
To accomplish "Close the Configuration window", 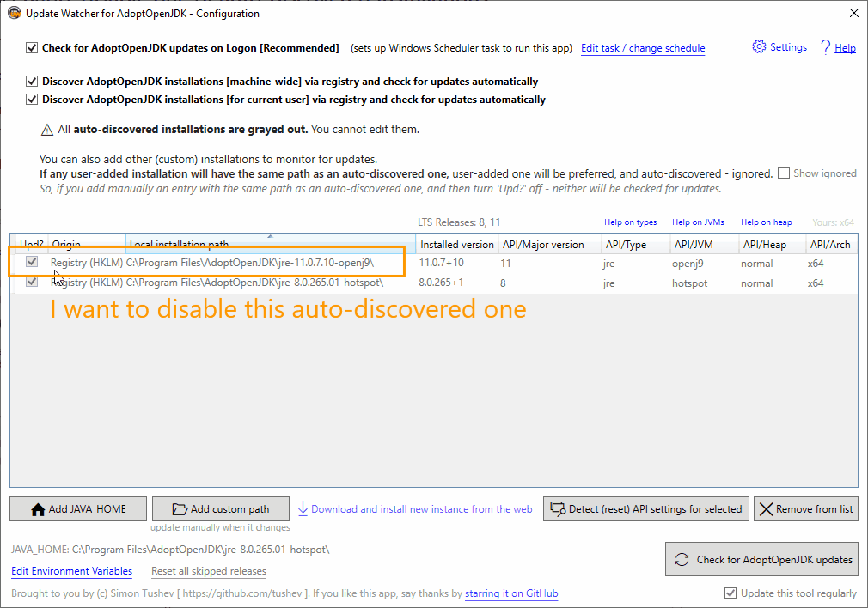I will [x=854, y=13].
